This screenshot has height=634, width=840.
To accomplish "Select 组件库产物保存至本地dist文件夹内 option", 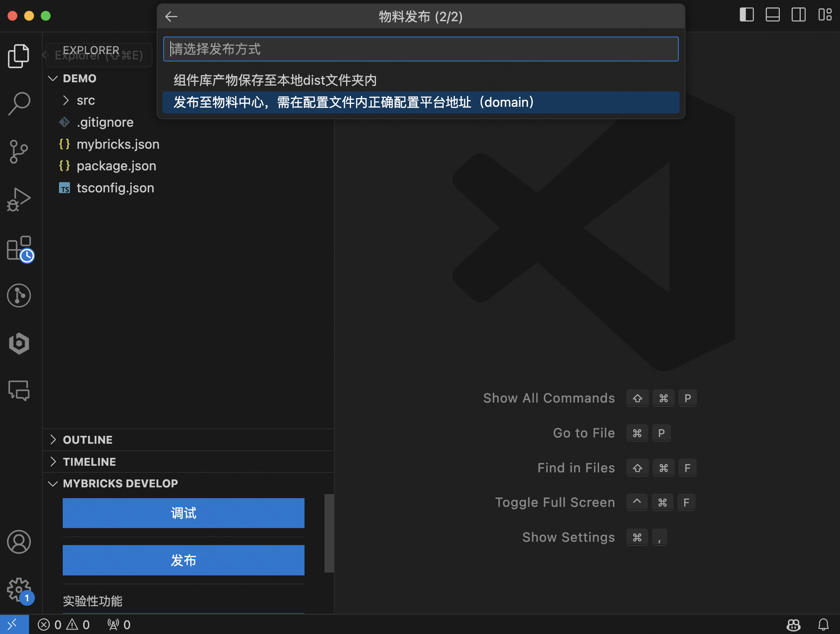I will pos(421,80).
